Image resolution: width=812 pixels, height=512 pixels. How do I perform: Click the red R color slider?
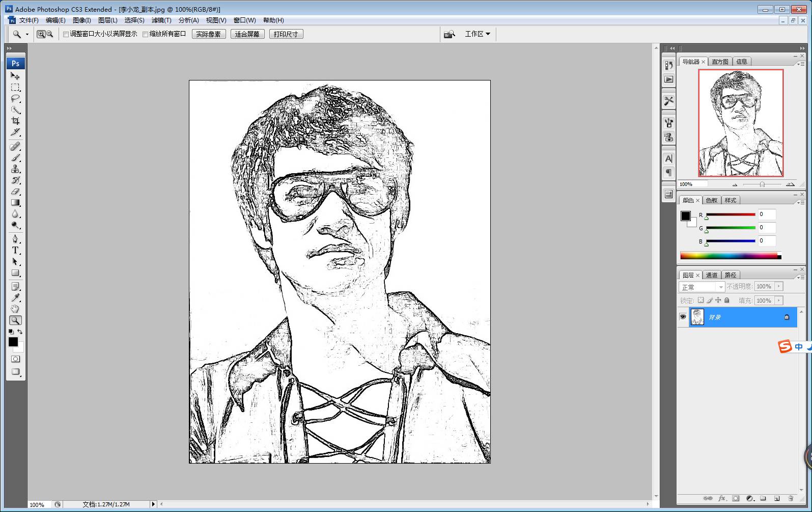coord(731,214)
